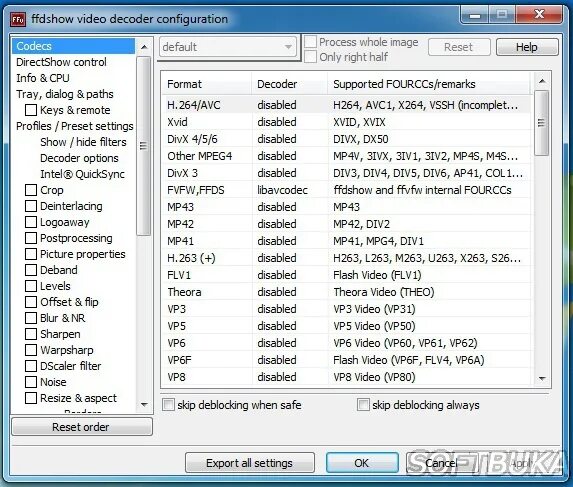Toggle the Offset & flip checkbox
573x487 pixels.
pyautogui.click(x=31, y=302)
